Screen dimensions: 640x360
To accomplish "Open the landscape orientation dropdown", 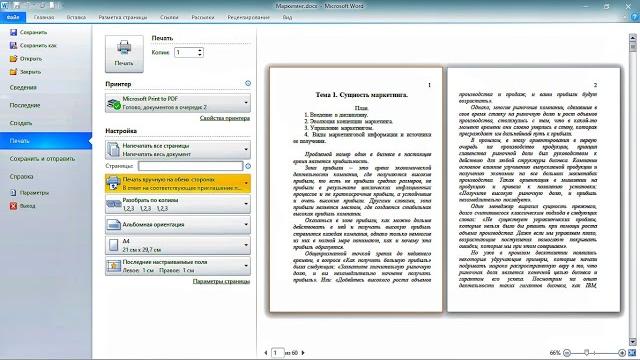I will pyautogui.click(x=178, y=224).
